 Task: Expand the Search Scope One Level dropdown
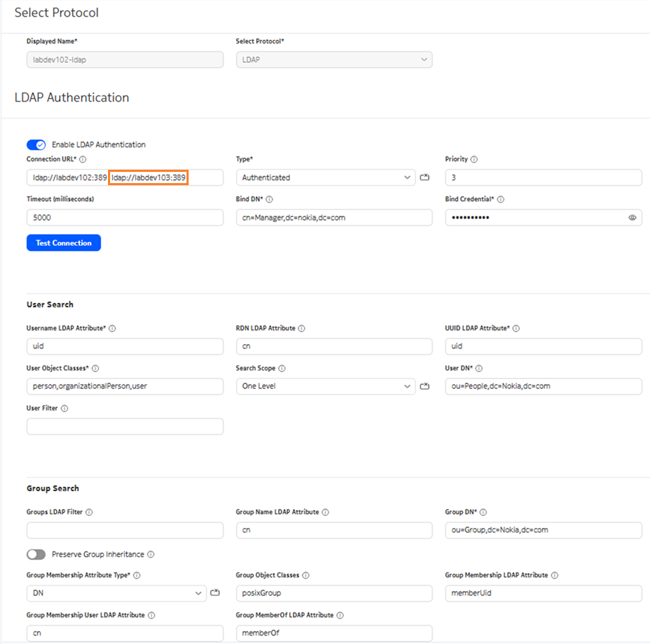click(325, 386)
